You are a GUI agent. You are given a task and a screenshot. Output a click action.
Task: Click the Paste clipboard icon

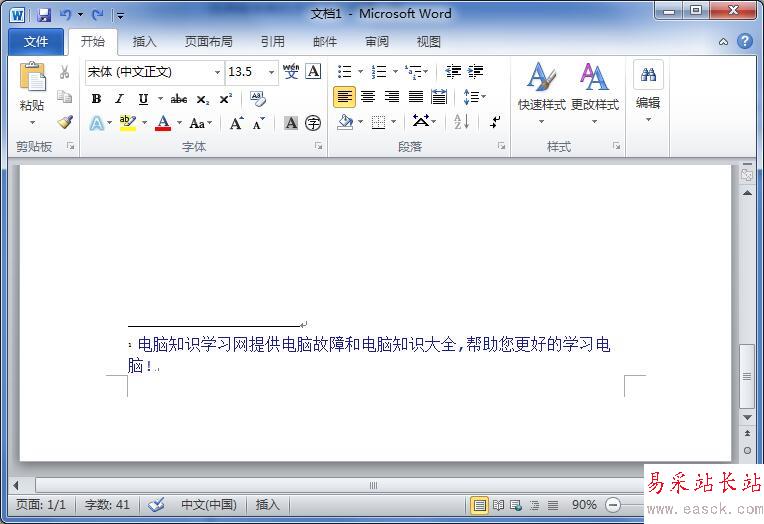[32, 77]
